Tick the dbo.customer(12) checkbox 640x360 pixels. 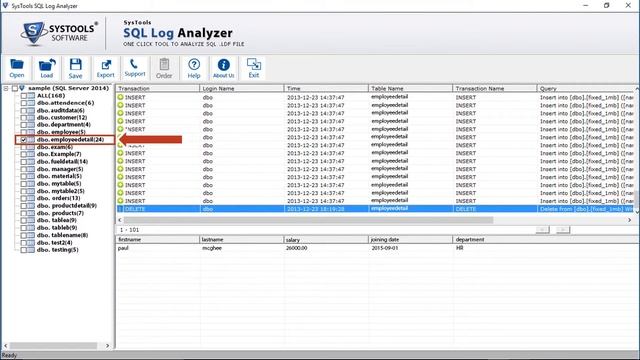click(24, 118)
